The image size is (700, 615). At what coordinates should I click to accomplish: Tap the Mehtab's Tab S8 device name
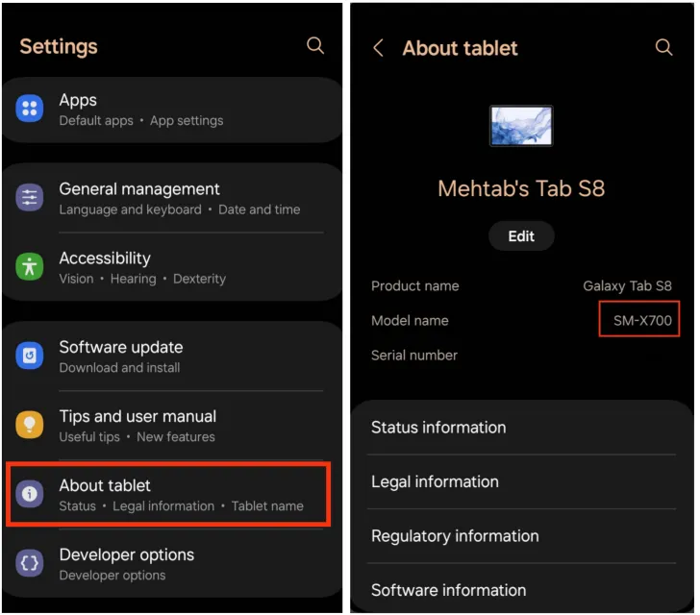pyautogui.click(x=521, y=188)
